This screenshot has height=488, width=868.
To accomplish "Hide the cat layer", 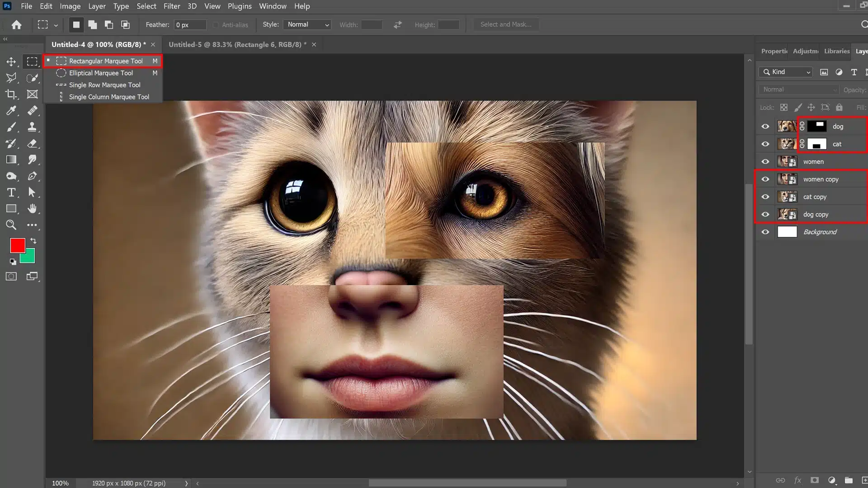I will click(765, 144).
